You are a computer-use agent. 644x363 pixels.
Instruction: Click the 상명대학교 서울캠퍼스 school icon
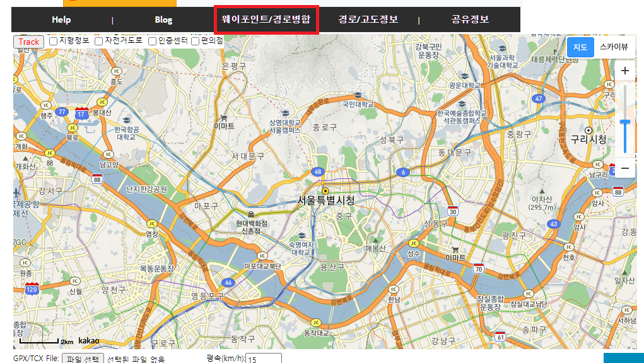point(286,113)
